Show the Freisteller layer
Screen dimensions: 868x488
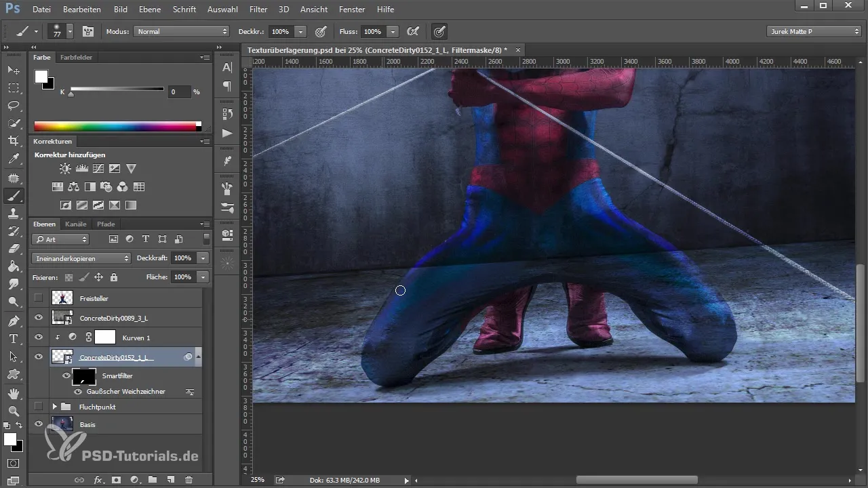tap(38, 298)
